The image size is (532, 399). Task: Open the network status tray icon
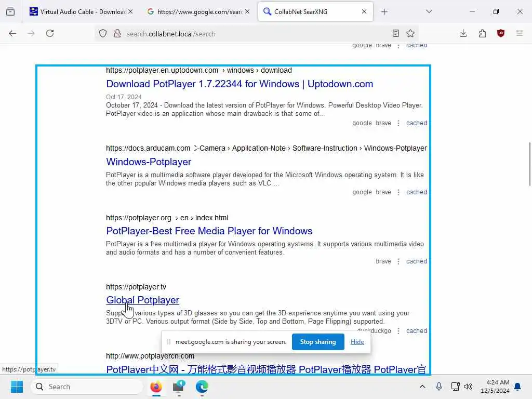455,387
